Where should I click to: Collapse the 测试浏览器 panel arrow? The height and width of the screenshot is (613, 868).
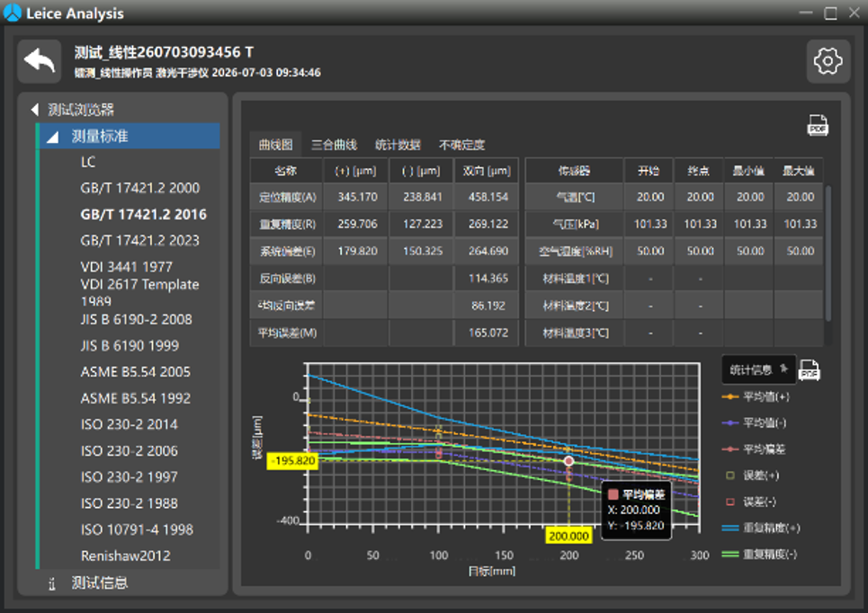(35, 110)
